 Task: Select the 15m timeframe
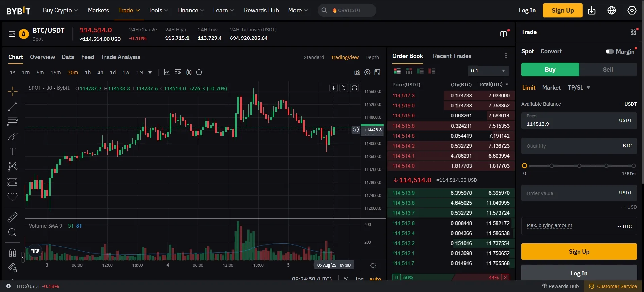click(x=56, y=72)
